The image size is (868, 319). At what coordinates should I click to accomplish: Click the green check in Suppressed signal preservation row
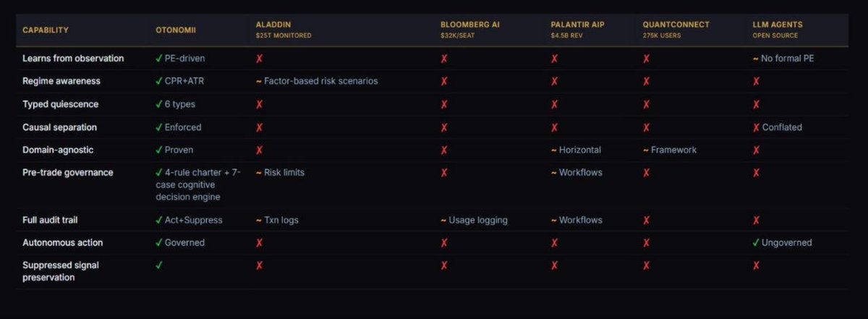[159, 265]
